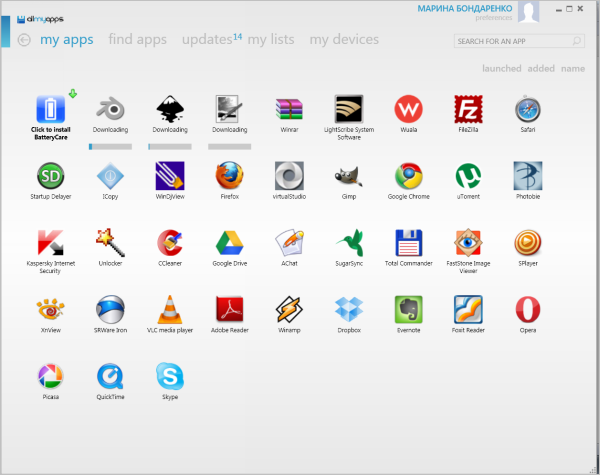
Task: Launch Google Chrome
Action: click(x=409, y=176)
